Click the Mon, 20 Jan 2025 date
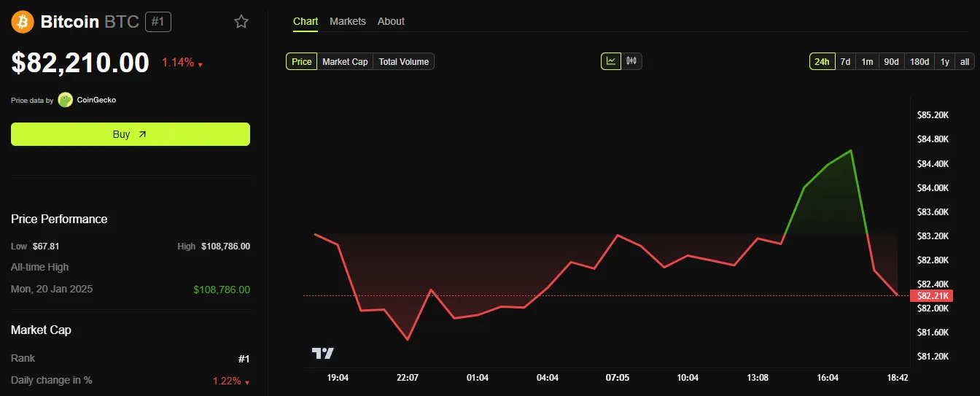Screen dimensions: 980x396 point(52,289)
